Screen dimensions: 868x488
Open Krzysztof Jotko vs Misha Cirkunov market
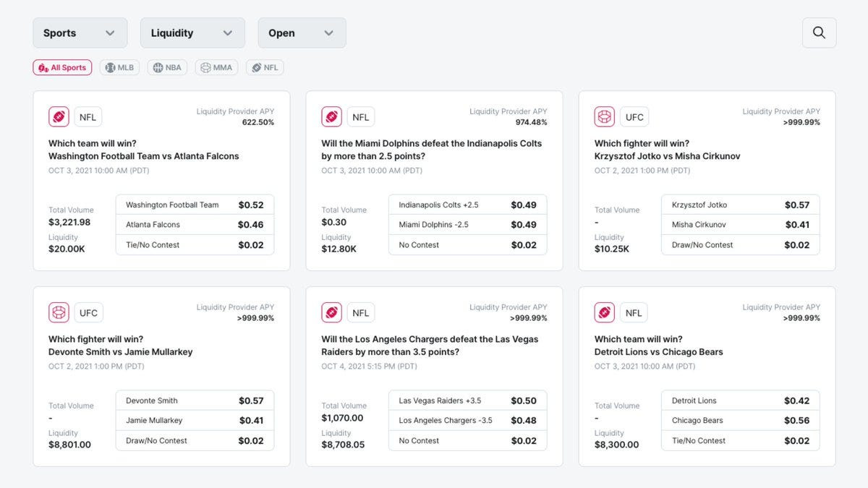667,150
